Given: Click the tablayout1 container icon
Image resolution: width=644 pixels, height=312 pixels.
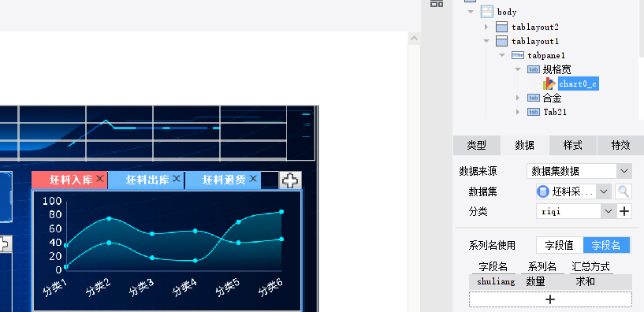Looking at the screenshot, I should tap(501, 41).
